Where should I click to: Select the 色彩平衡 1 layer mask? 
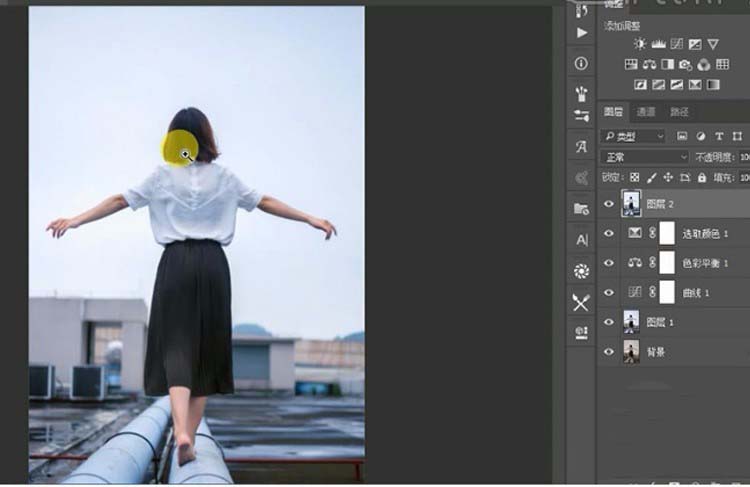(667, 263)
